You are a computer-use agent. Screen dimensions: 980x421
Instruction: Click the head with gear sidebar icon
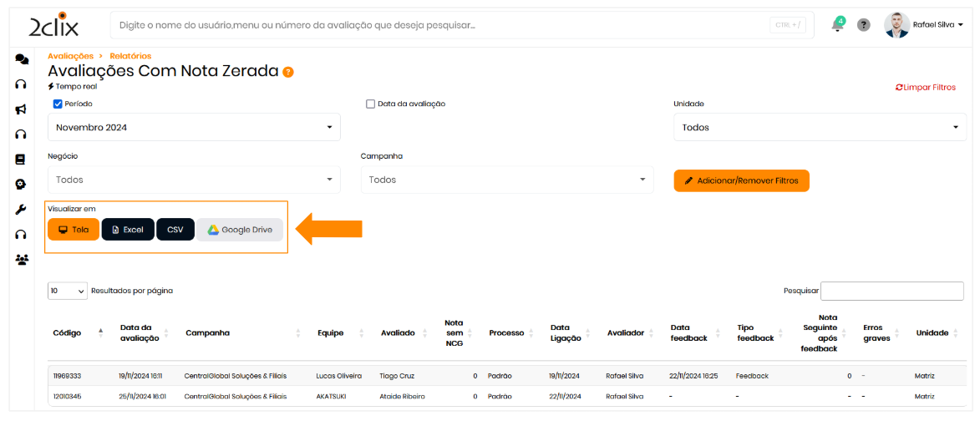(22, 185)
